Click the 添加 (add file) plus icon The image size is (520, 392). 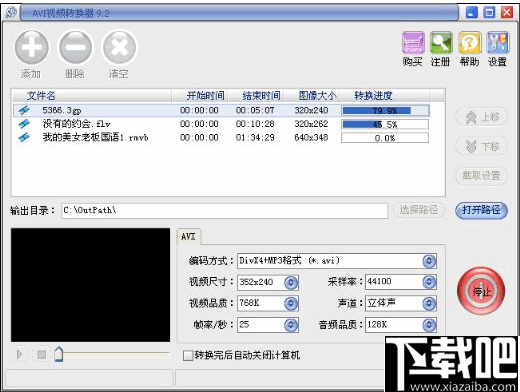click(x=31, y=47)
